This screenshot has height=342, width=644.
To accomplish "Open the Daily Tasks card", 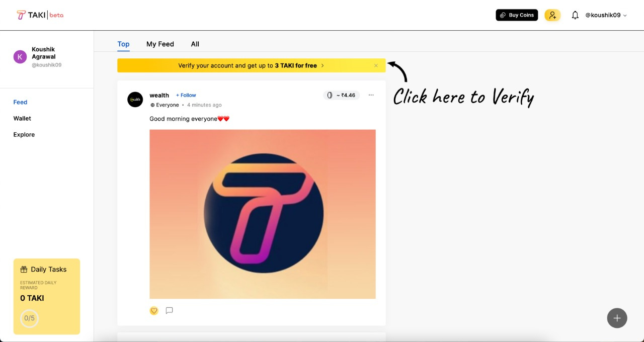I will pyautogui.click(x=47, y=296).
